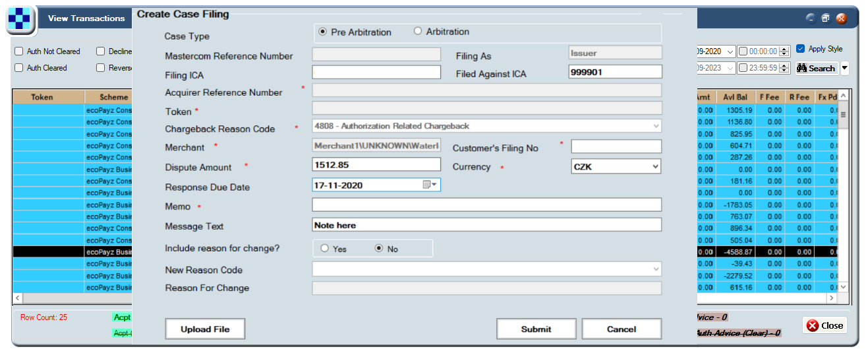Click the F Fee column header
The image size is (868, 355).
click(769, 97)
